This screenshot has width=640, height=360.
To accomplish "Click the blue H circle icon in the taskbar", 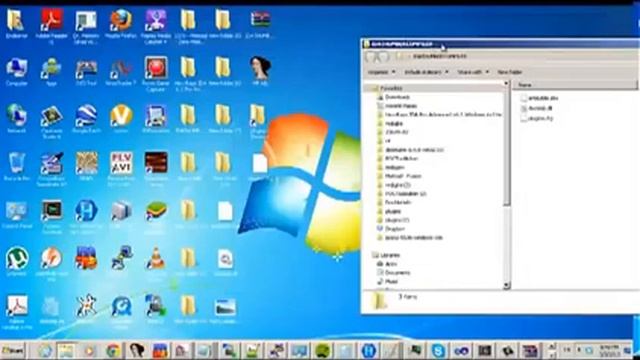I will click(369, 351).
